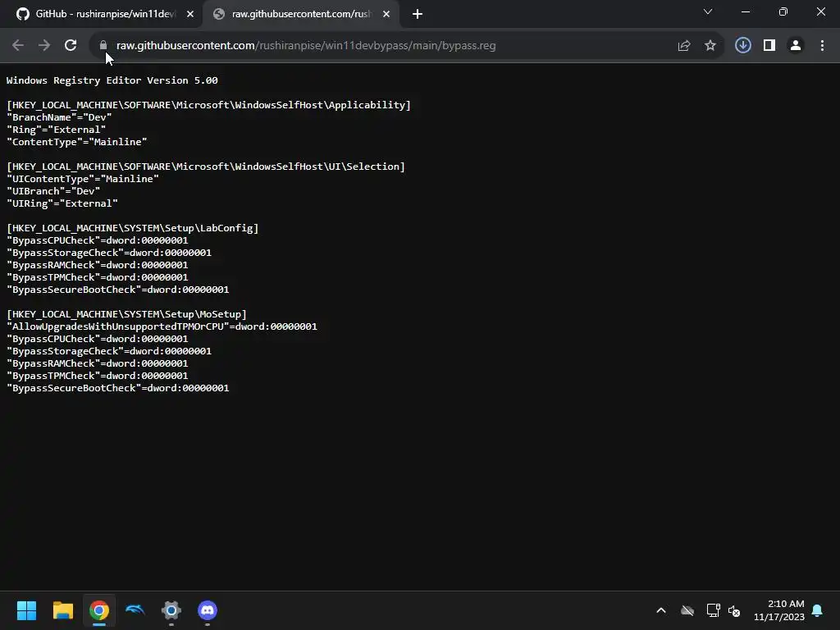Click "UIContentType"="Mainline" line
The height and width of the screenshot is (630, 840).
(x=83, y=179)
